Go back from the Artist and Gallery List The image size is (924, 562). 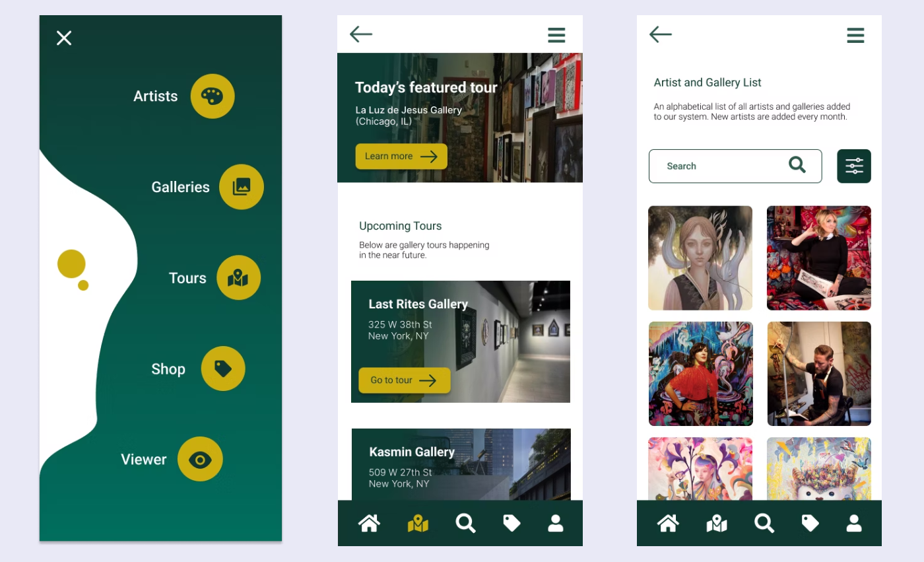pos(661,34)
